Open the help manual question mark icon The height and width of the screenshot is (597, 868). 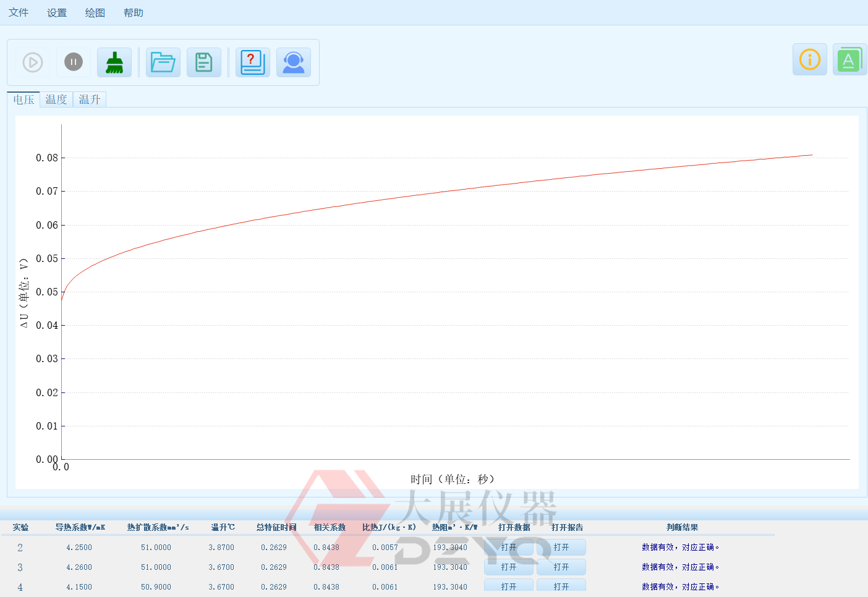click(253, 62)
